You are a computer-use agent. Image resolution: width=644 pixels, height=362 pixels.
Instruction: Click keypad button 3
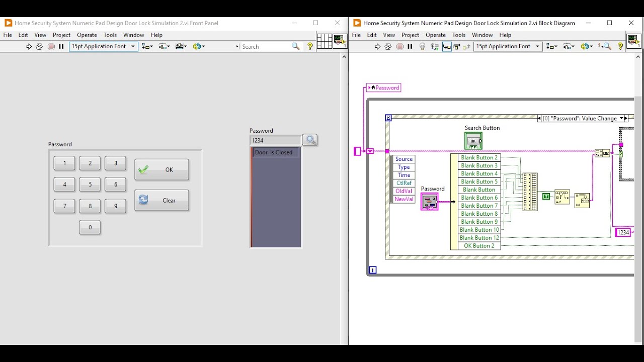click(115, 163)
